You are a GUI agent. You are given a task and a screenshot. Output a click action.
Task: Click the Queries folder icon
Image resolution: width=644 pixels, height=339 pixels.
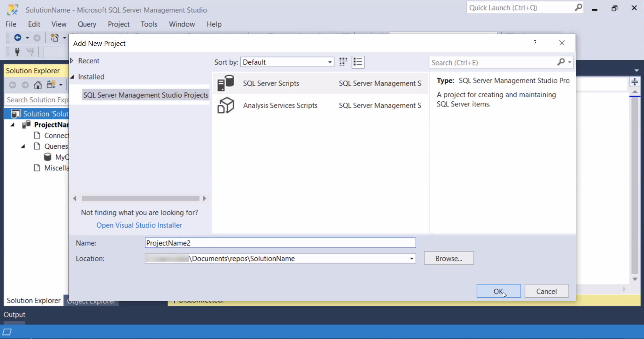pyautogui.click(x=37, y=146)
